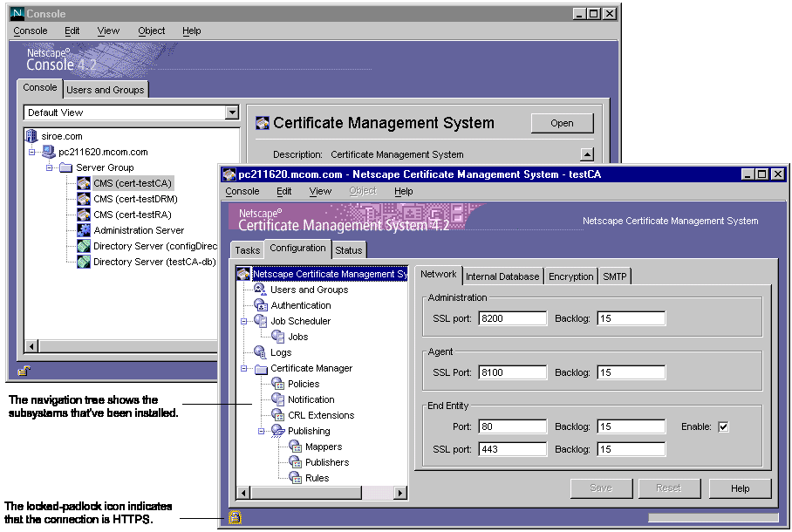Collapse the Server Group node
Viewport: 792px width, 532px height.
click(x=49, y=167)
